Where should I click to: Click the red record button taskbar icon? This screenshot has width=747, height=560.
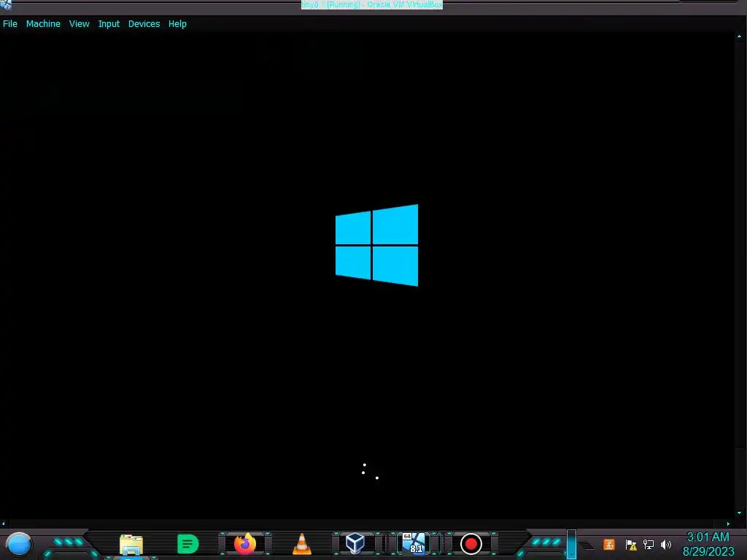click(471, 544)
